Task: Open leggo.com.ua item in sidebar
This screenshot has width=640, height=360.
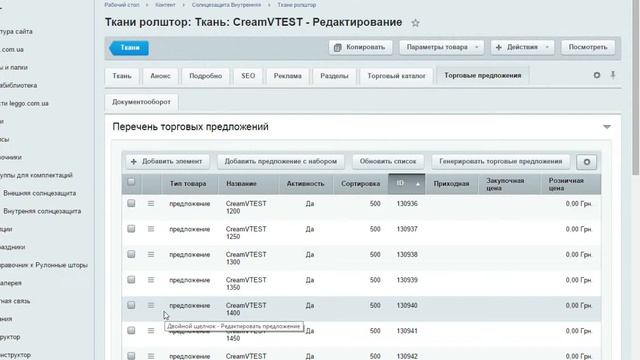Action: [24, 103]
